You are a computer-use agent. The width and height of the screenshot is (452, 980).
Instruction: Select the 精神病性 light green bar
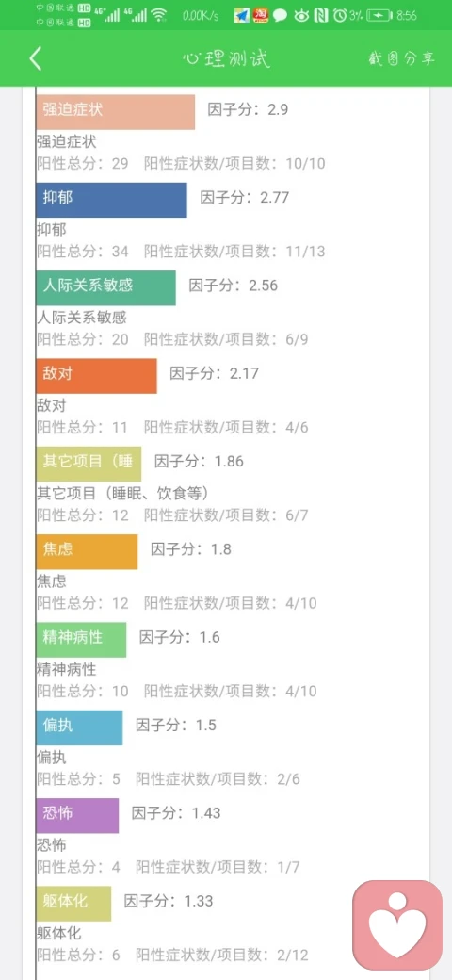(81, 640)
